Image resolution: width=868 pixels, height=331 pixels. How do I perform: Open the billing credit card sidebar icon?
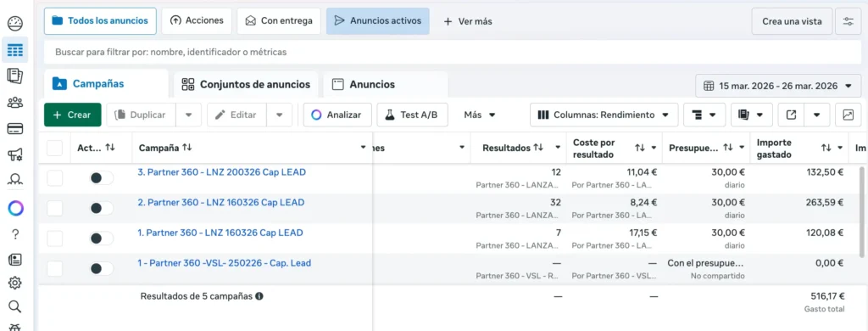click(15, 129)
